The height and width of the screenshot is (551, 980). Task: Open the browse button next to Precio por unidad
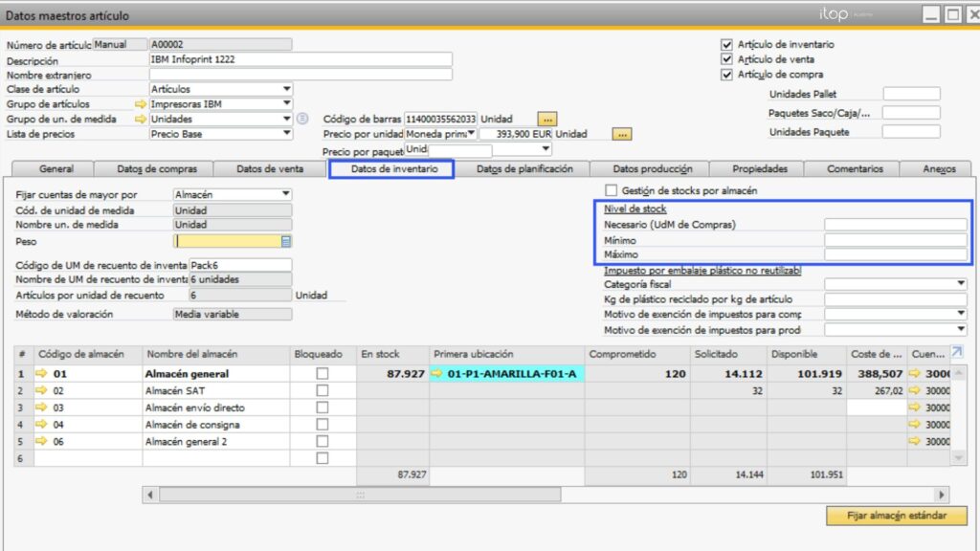click(x=621, y=134)
